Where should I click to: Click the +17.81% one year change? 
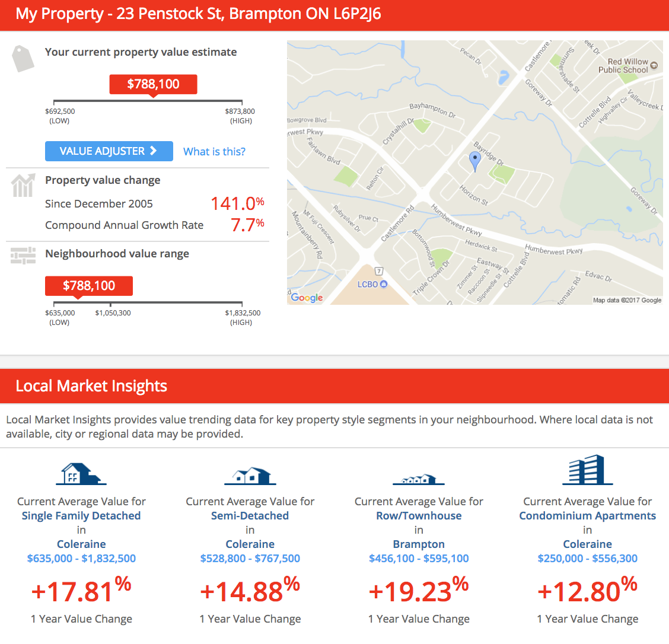point(81,590)
